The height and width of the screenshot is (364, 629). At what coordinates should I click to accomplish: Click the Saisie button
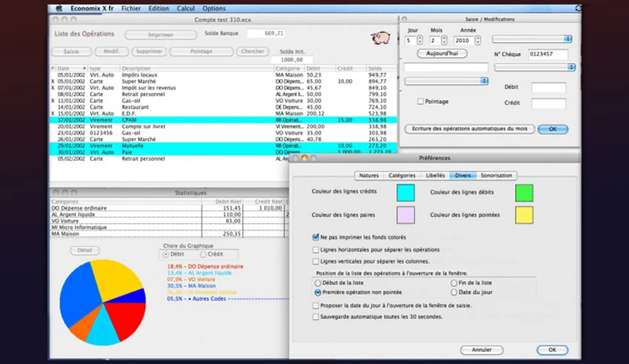click(71, 52)
